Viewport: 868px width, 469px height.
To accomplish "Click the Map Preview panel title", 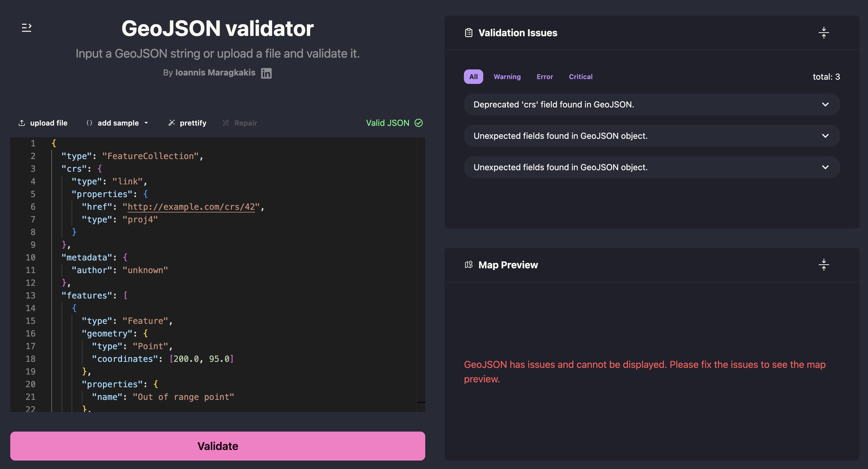I will click(508, 265).
